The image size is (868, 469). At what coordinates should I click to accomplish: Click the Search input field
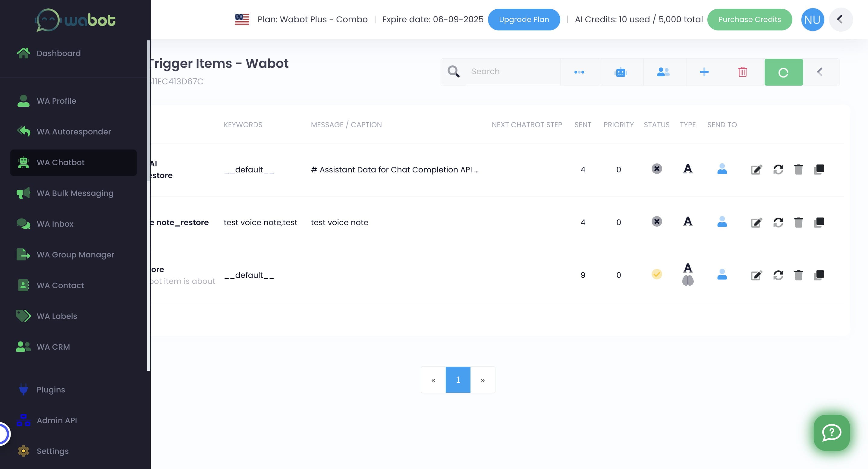(x=512, y=72)
